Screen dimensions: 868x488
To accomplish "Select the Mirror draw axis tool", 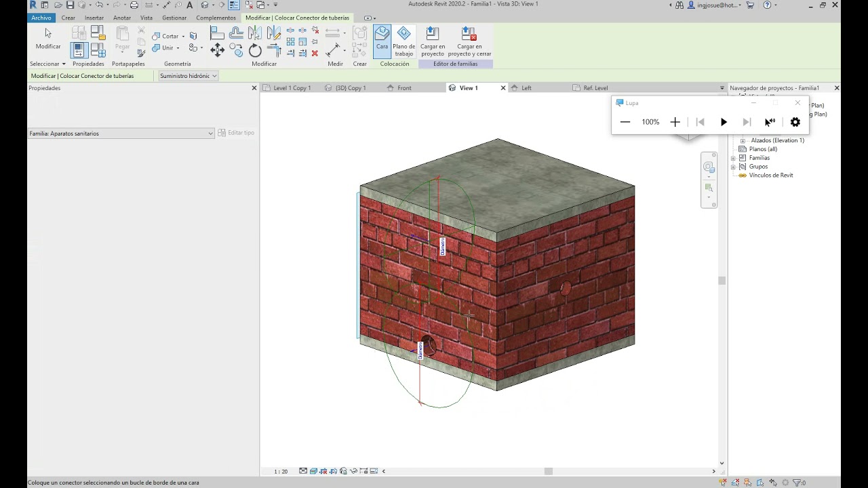I will click(273, 33).
